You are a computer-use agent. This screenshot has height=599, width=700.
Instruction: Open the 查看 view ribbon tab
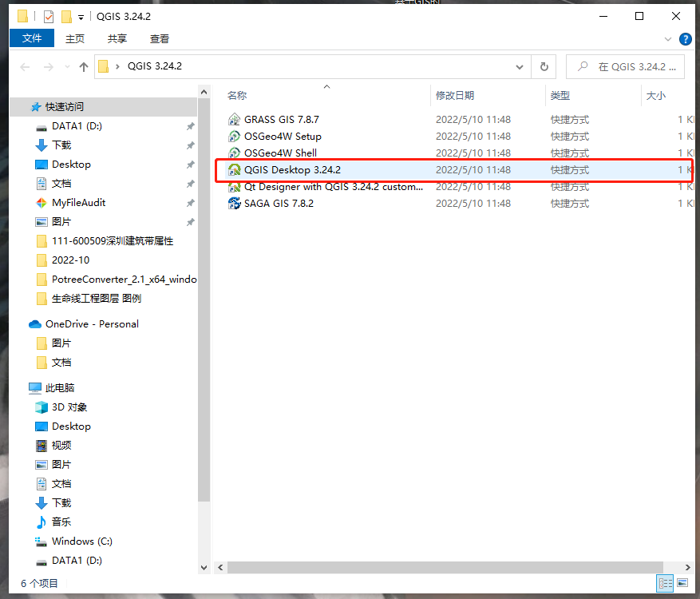coord(160,39)
